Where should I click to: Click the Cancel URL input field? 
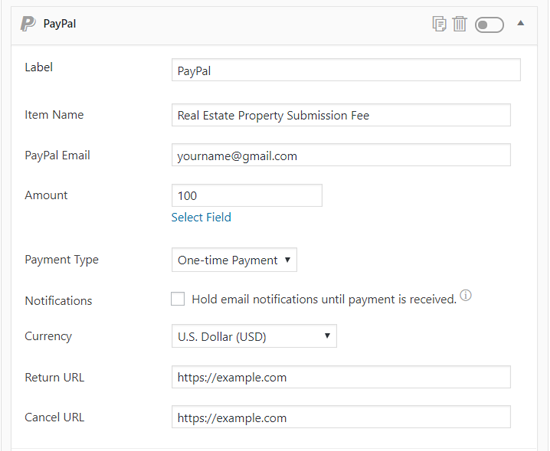341,417
